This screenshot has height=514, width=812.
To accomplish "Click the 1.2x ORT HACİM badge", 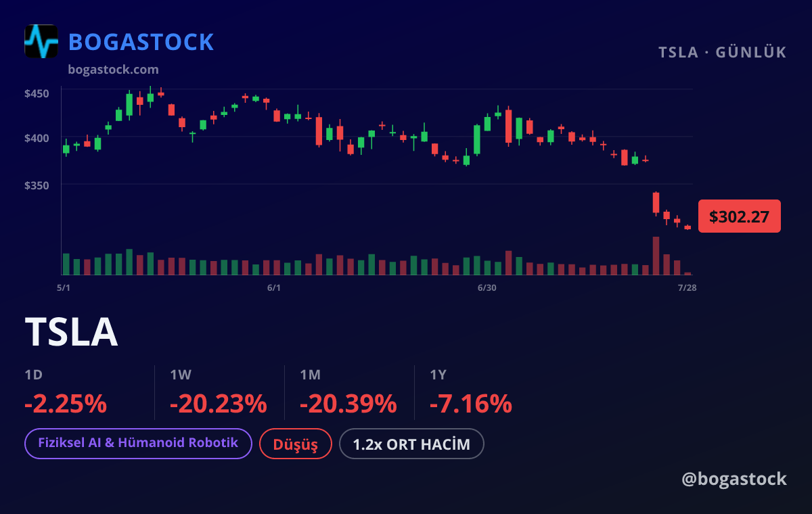I will coord(411,444).
